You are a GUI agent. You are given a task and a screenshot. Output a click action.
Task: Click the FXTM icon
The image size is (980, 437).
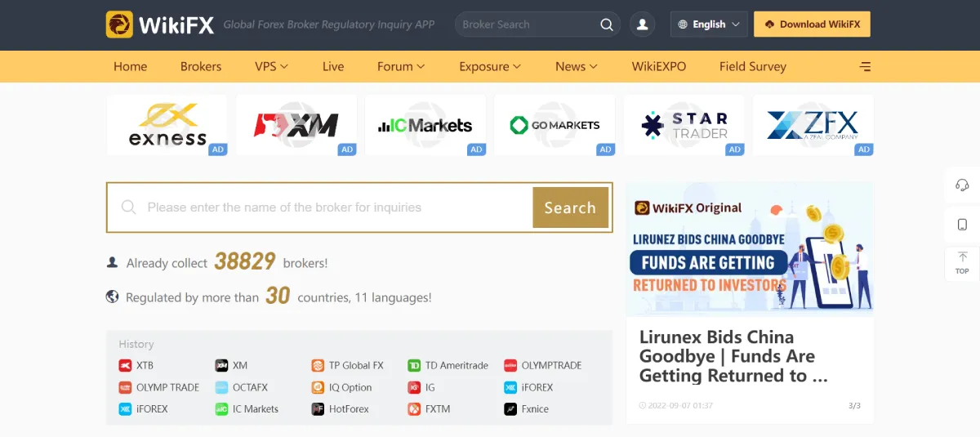click(x=414, y=409)
